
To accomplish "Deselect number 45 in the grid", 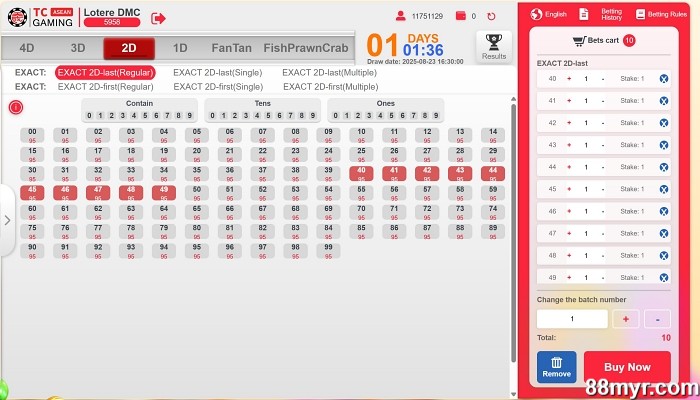I will [32, 193].
